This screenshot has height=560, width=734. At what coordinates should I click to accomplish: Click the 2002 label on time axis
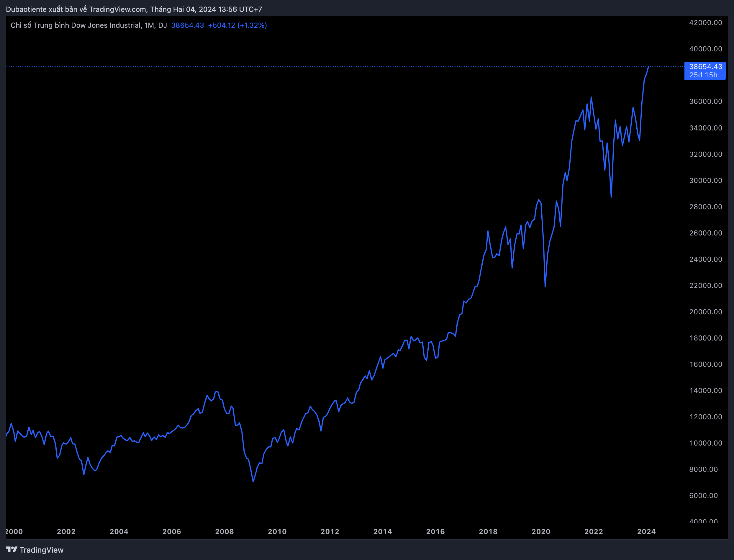pyautogui.click(x=66, y=532)
